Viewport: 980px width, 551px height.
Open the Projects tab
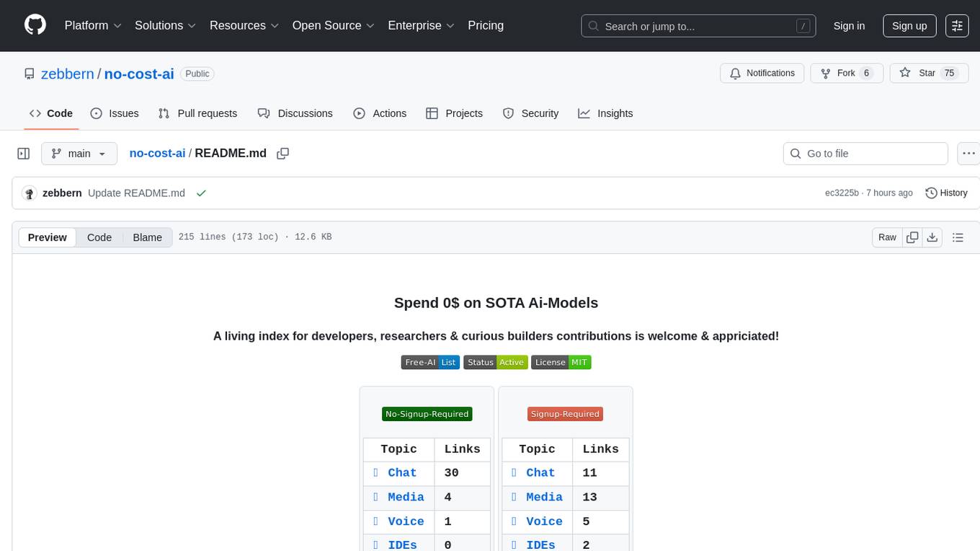[x=454, y=113]
